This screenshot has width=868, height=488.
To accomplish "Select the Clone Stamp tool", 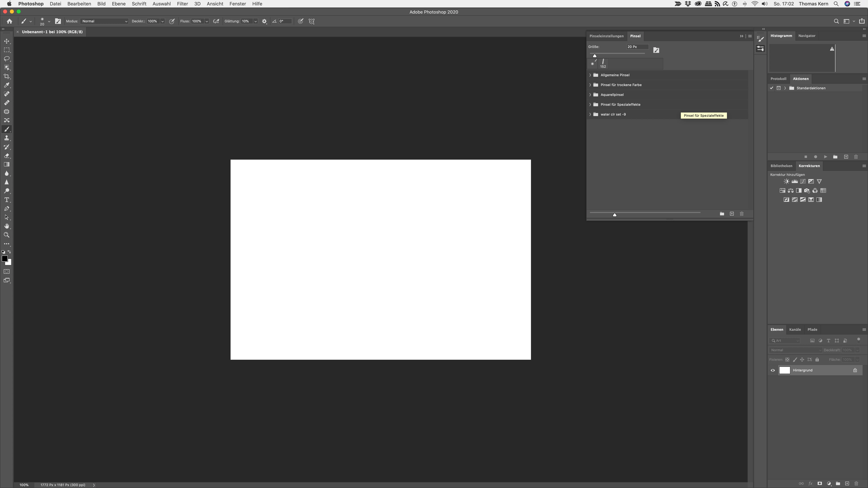I will (6, 138).
